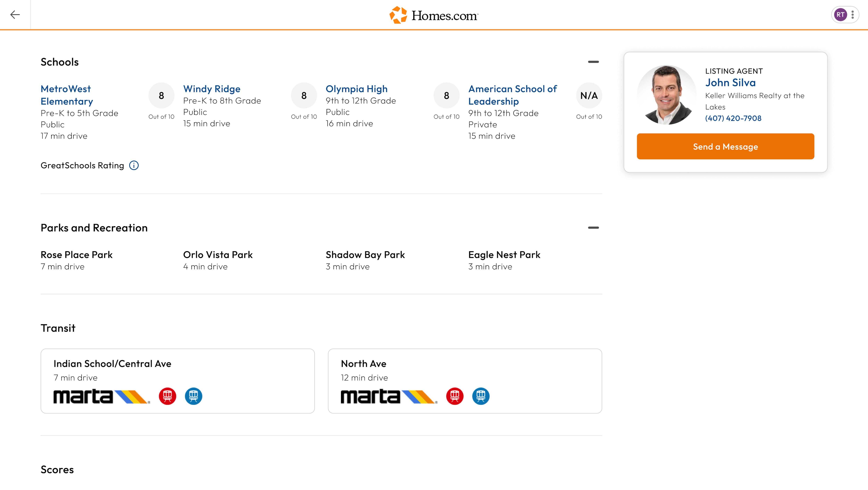This screenshot has width=868, height=490.
Task: Click Send a Message button
Action: pos(725,147)
